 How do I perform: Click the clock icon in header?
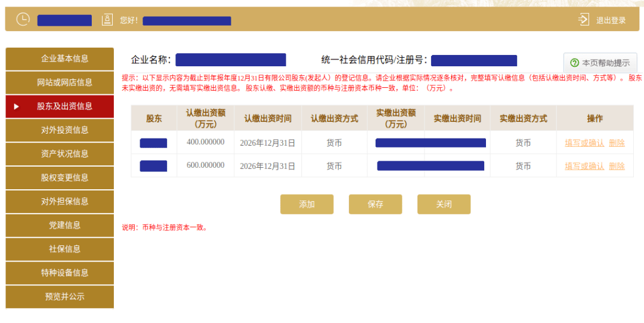point(23,19)
